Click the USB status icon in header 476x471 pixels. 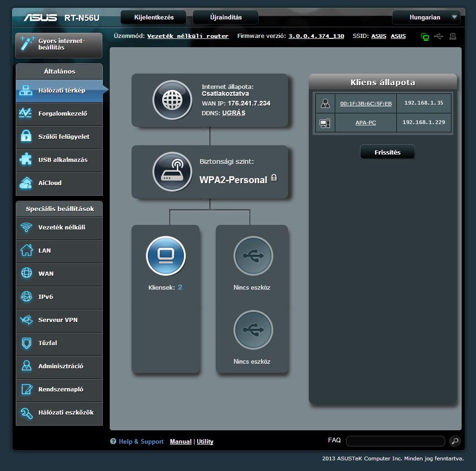(438, 37)
